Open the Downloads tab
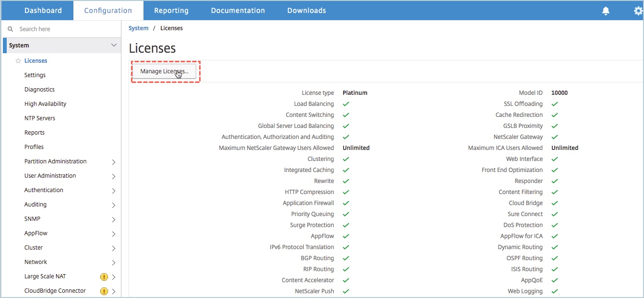This screenshot has height=298, width=644. click(307, 11)
